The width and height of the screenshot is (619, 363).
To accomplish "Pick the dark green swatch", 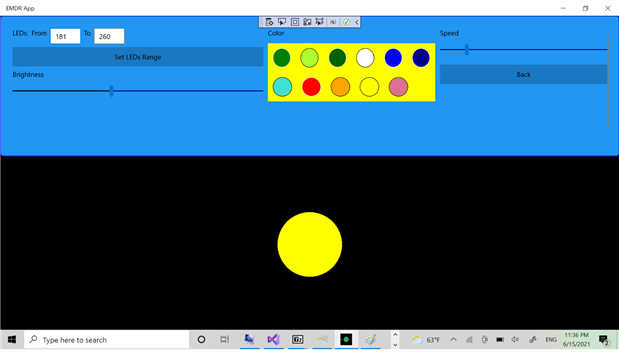I will click(x=337, y=58).
